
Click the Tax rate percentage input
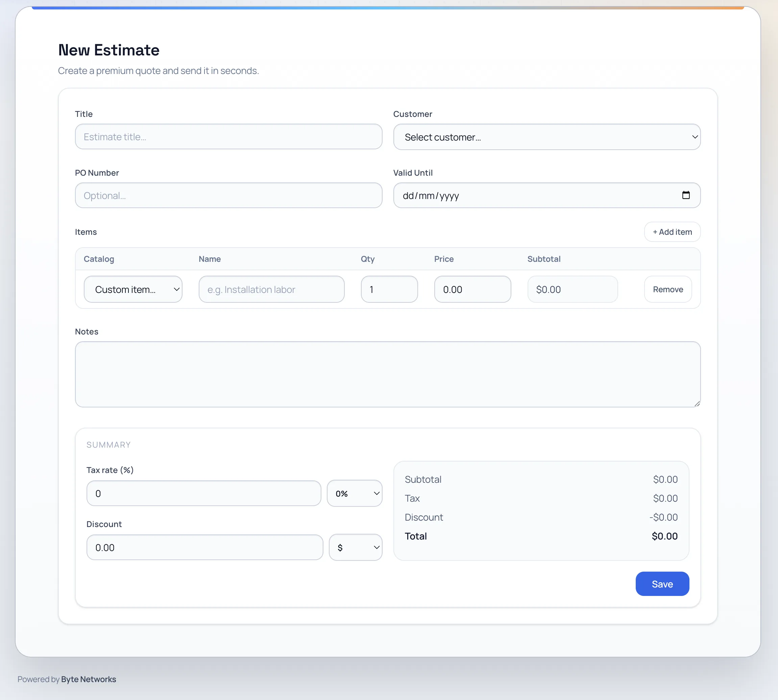[203, 493]
